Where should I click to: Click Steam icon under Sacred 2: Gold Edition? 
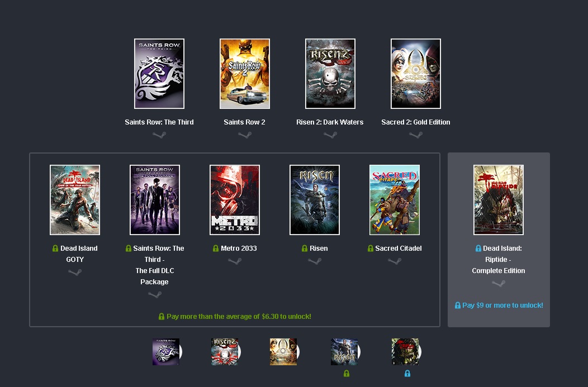(416, 135)
